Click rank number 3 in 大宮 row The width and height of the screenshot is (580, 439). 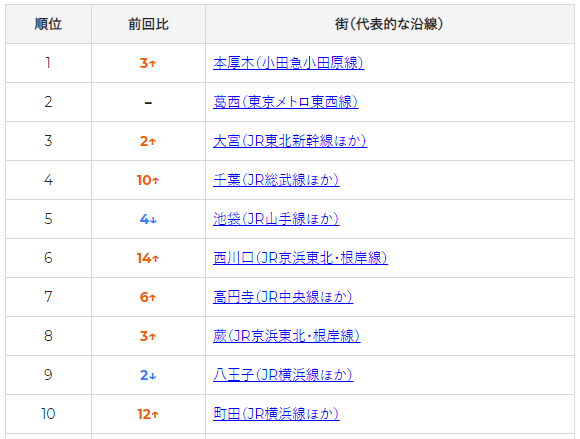point(48,141)
